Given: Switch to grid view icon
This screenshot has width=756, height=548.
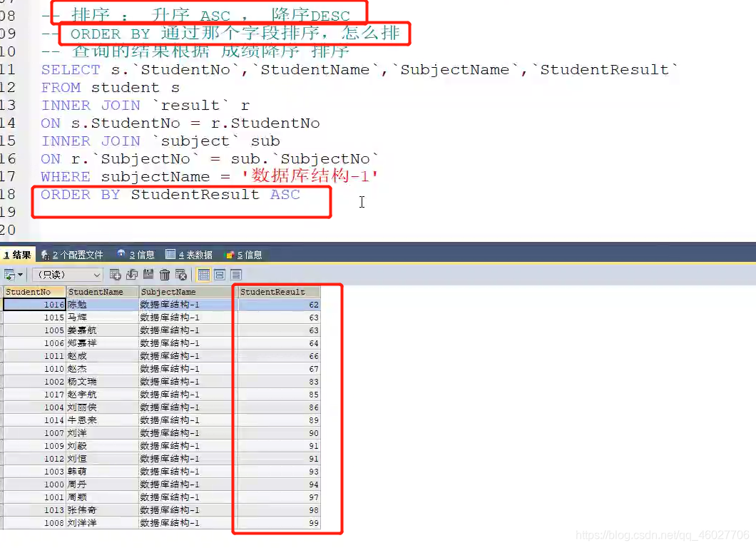Looking at the screenshot, I should (x=203, y=275).
